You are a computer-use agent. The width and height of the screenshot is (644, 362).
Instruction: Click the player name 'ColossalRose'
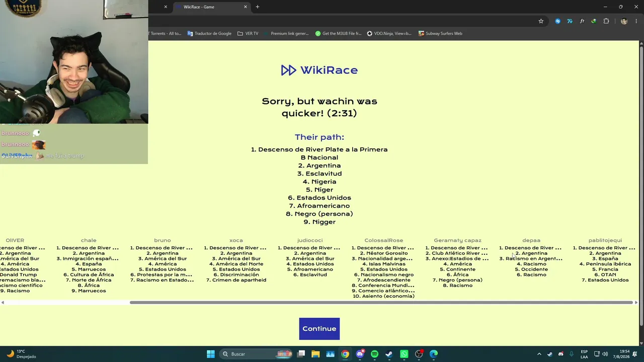pyautogui.click(x=384, y=240)
